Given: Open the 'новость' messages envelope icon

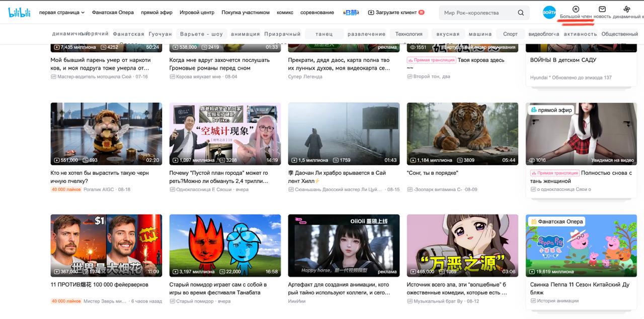Looking at the screenshot, I should (x=602, y=9).
